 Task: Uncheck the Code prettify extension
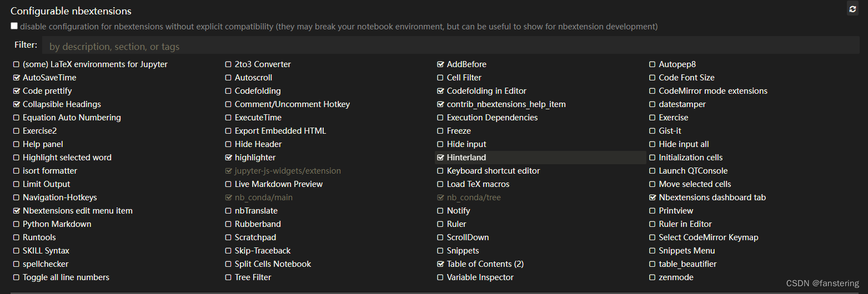[17, 91]
